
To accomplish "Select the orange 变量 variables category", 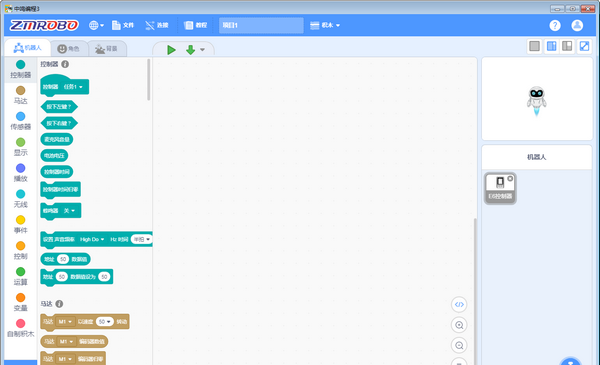I will [x=21, y=302].
